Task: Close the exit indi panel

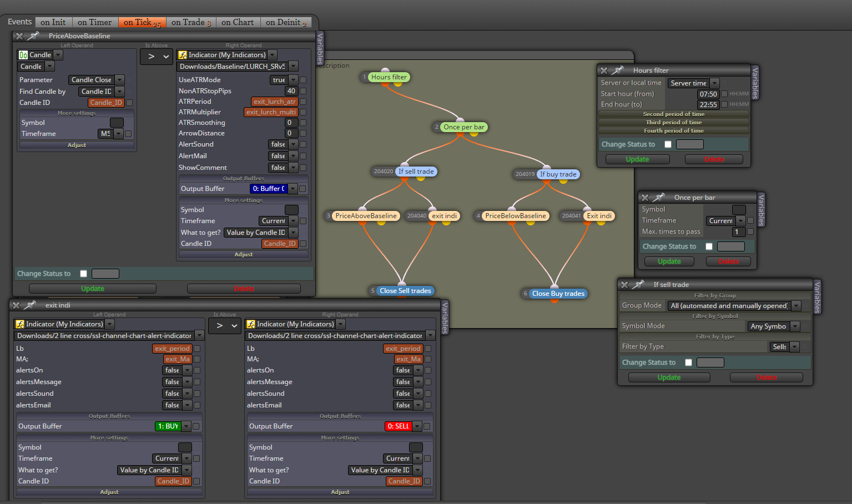Action: 16,305
